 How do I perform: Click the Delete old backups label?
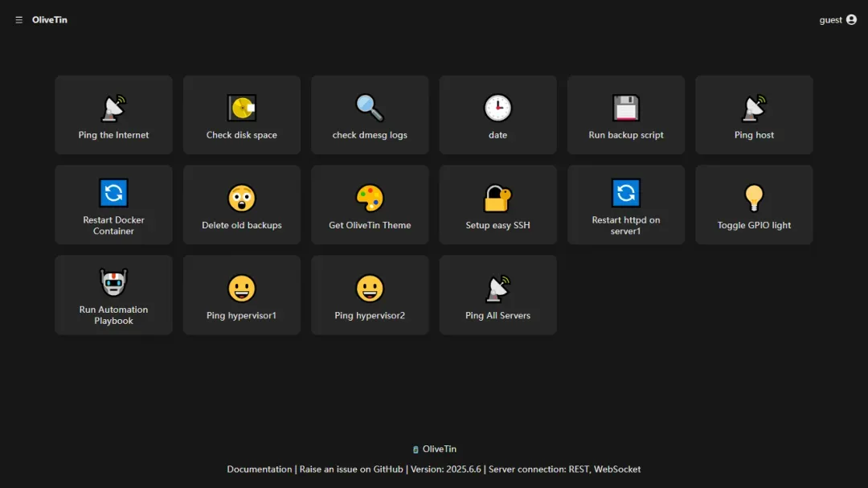pyautogui.click(x=242, y=225)
